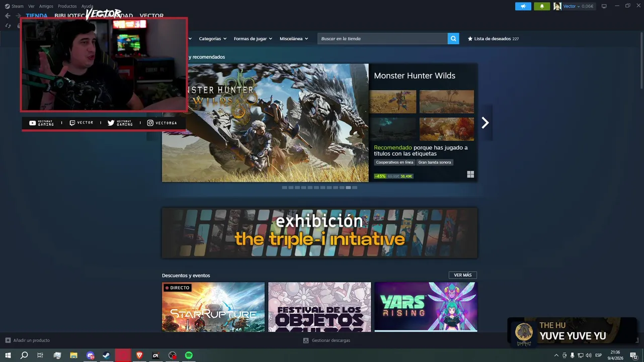The image size is (644, 362).
Task: Click the Vector profile avatar
Action: [557, 6]
